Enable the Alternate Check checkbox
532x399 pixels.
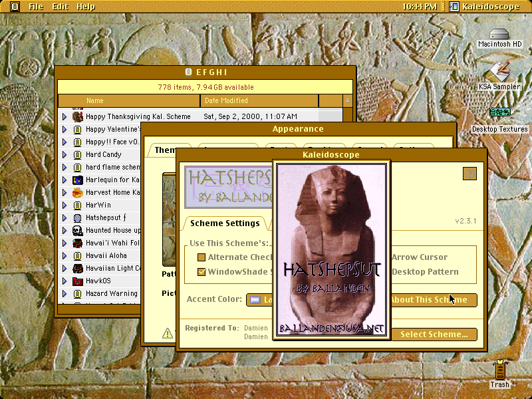(x=201, y=257)
